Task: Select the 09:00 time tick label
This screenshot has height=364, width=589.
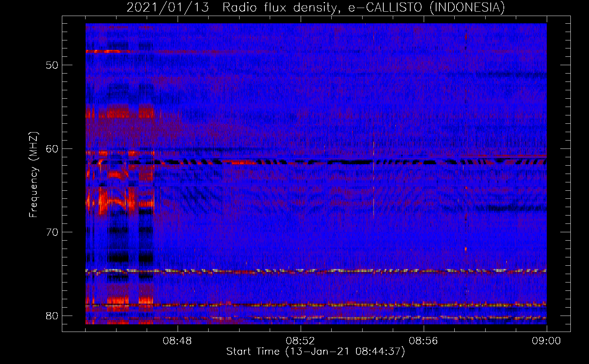Action: tap(546, 341)
